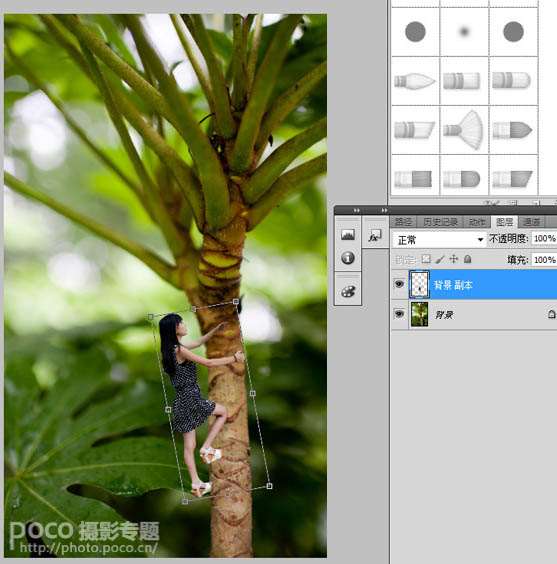Screen dimensions: 557x564
Task: Choose the round point bristle brush tip
Action: [x=415, y=81]
